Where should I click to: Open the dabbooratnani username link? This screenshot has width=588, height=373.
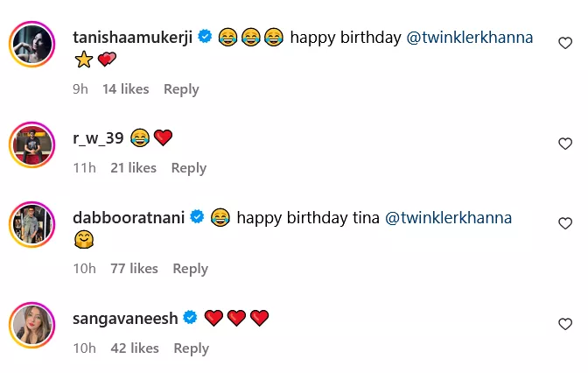pyautogui.click(x=129, y=217)
